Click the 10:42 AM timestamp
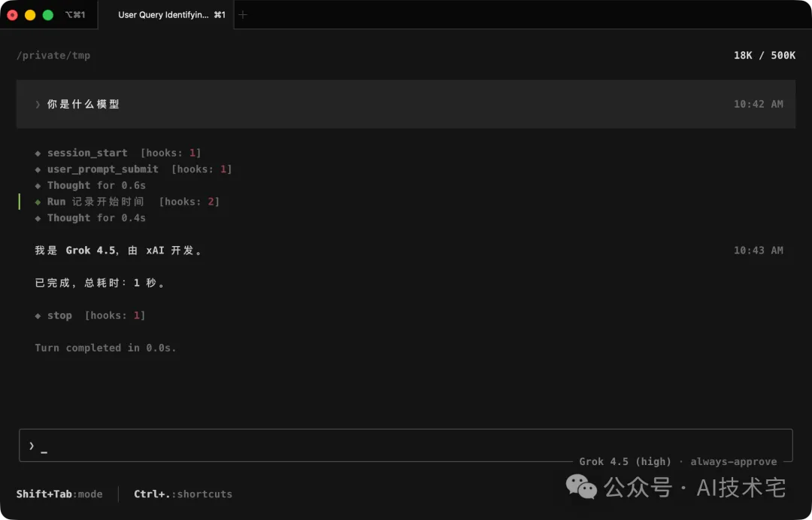 [x=758, y=104]
